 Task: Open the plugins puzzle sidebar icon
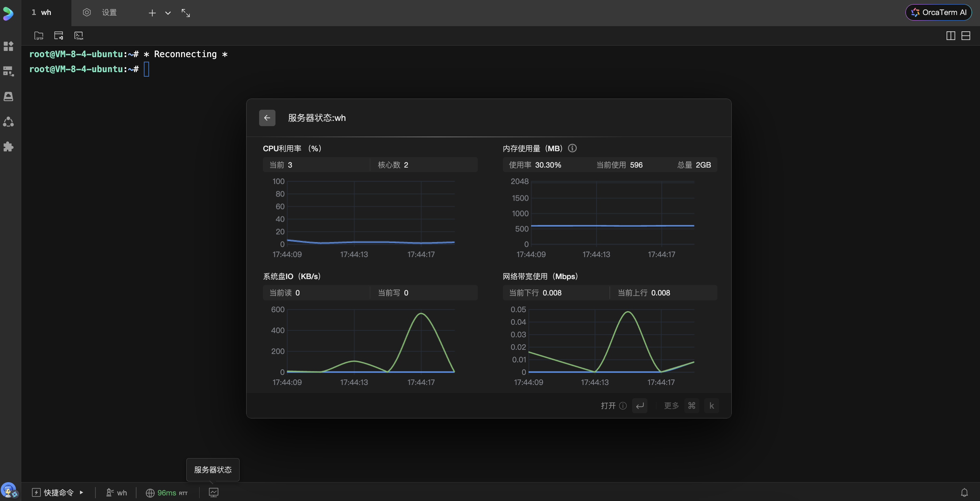(8, 147)
